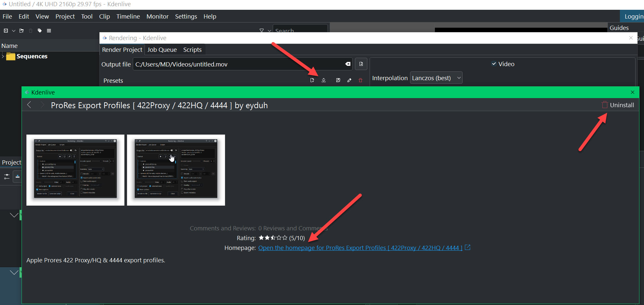The width and height of the screenshot is (644, 305).
Task: Collapse the upper timeline track chevron
Action: point(14,215)
